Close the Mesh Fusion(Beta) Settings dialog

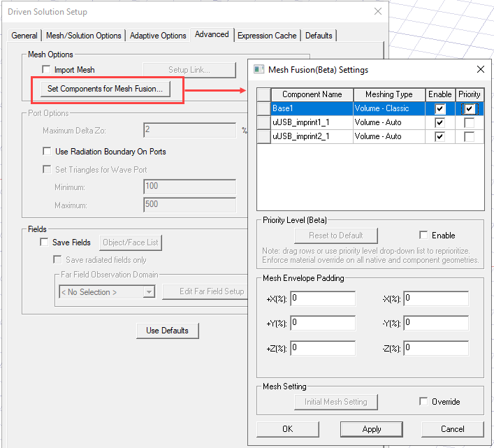coord(481,69)
